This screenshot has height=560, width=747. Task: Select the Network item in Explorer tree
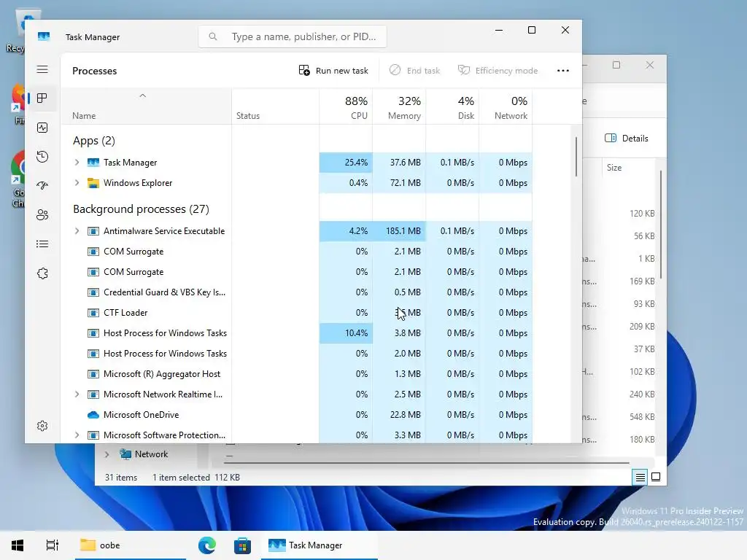[x=151, y=454]
